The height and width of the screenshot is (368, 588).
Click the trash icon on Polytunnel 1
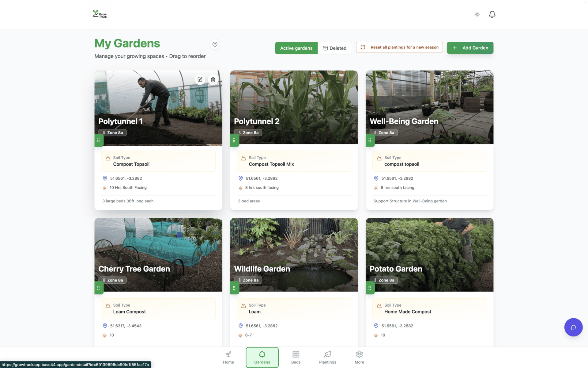[x=213, y=80]
